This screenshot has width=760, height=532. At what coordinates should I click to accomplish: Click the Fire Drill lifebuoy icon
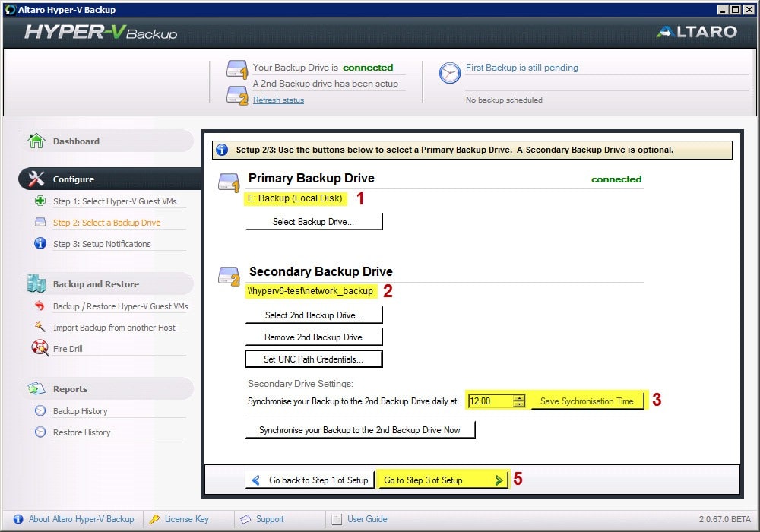point(40,348)
